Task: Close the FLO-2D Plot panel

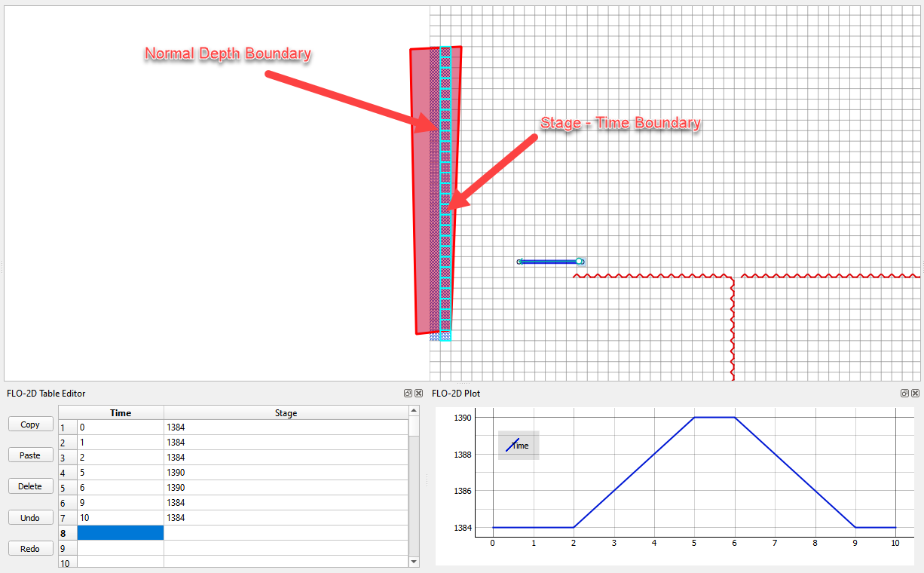Action: (x=915, y=394)
